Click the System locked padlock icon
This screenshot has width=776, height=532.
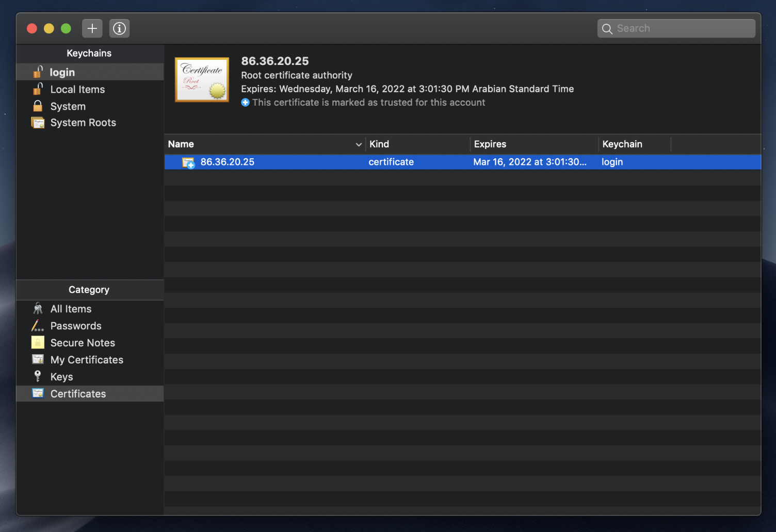tap(38, 106)
